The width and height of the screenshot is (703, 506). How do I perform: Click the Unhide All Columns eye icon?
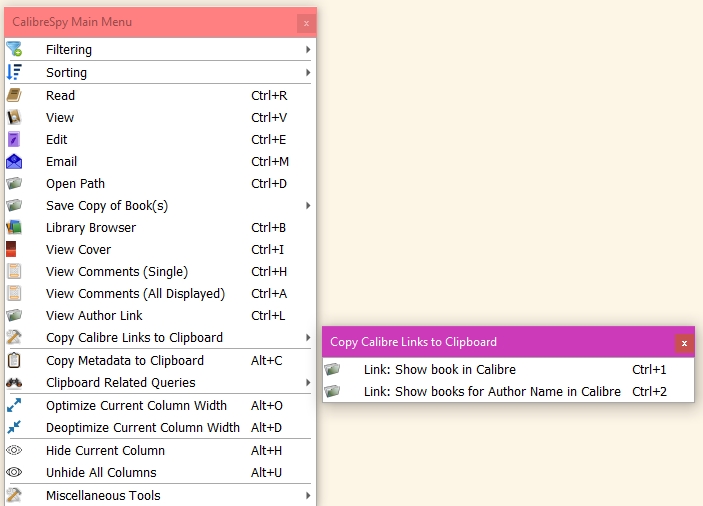[x=14, y=472]
